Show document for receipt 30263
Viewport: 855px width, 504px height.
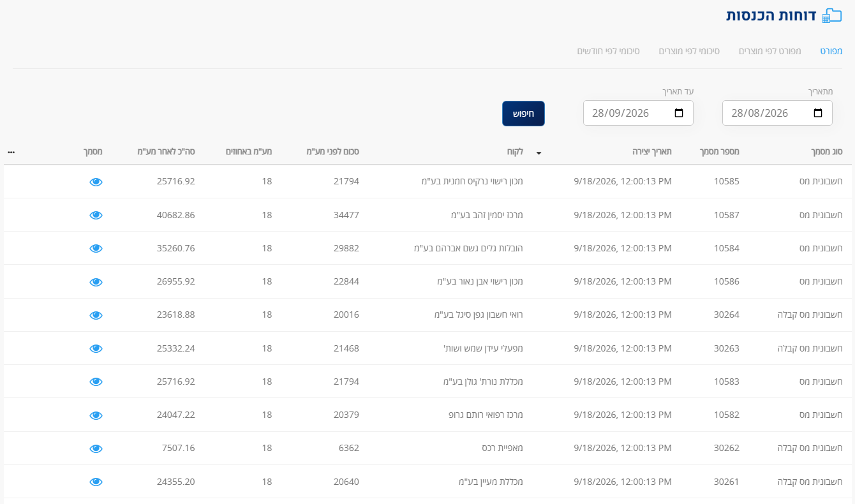[96, 348]
